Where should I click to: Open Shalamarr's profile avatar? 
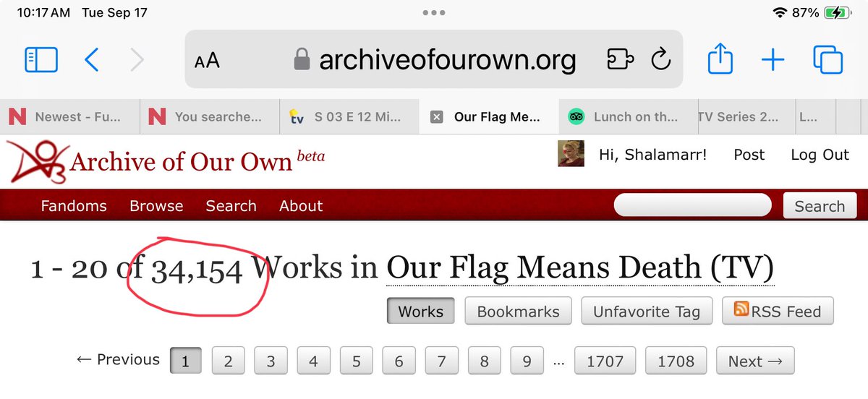[571, 154]
